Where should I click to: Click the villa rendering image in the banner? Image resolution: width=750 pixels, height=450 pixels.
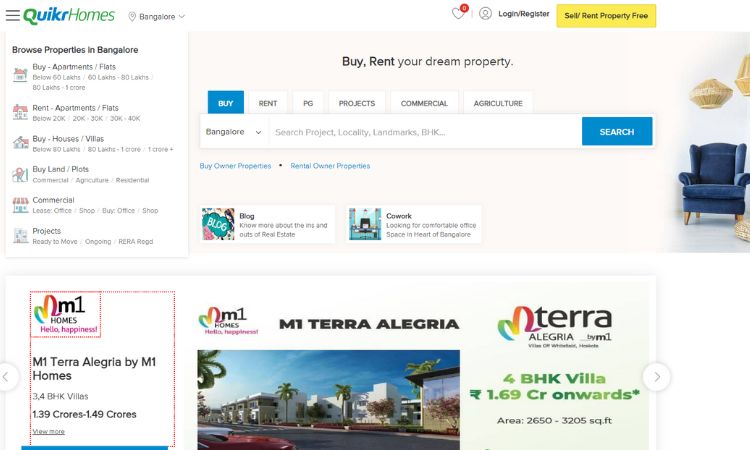(329, 400)
